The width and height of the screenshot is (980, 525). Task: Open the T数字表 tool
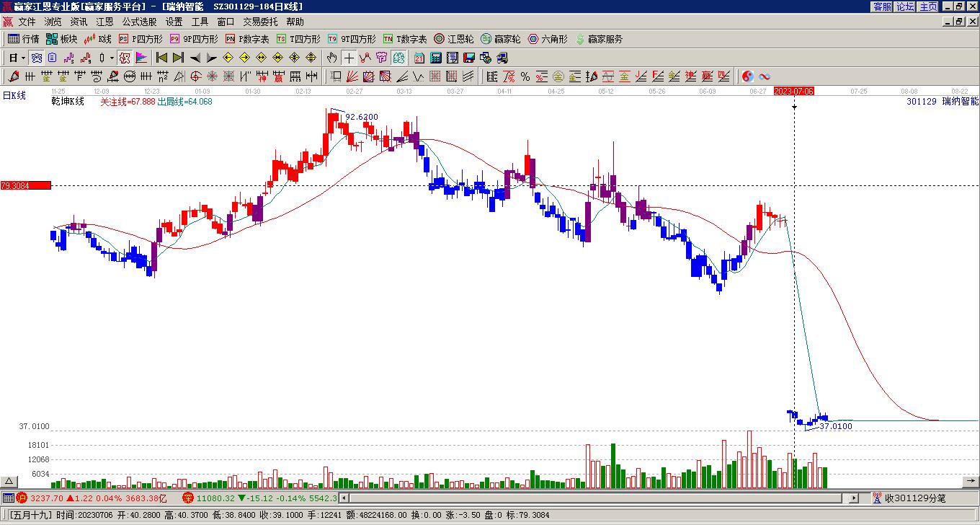(x=405, y=39)
